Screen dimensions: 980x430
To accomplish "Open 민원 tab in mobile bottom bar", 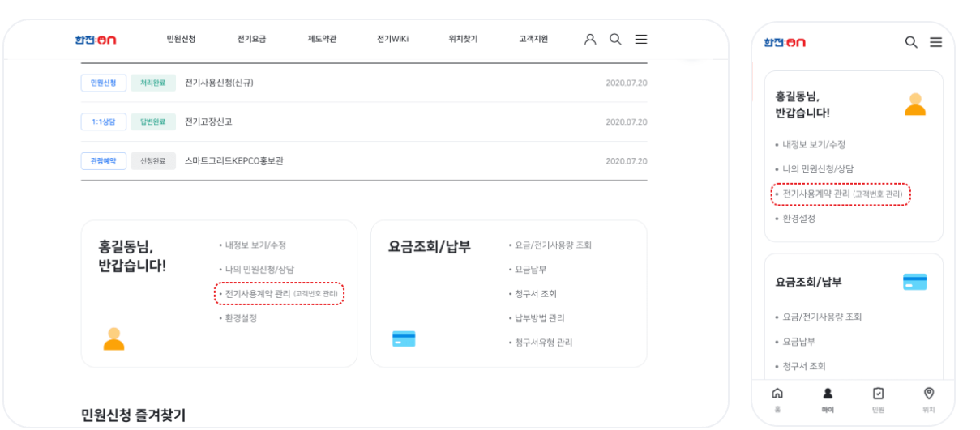I will (878, 400).
